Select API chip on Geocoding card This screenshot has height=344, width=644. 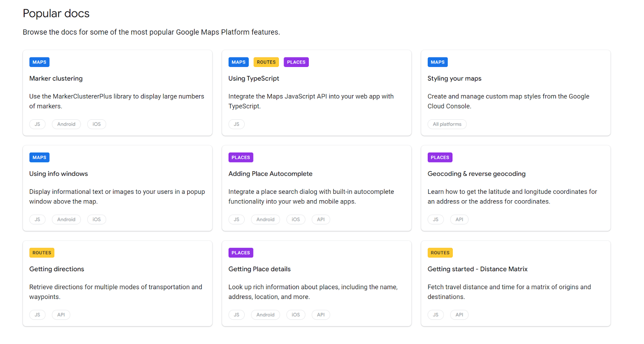[x=459, y=220]
